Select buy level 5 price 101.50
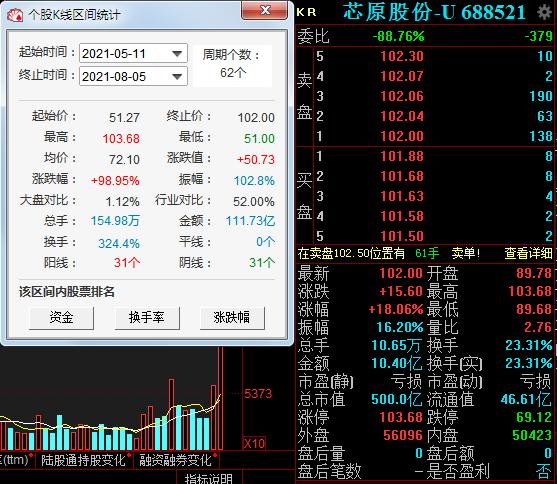Viewport: 557px width, 484px height. coord(402,236)
